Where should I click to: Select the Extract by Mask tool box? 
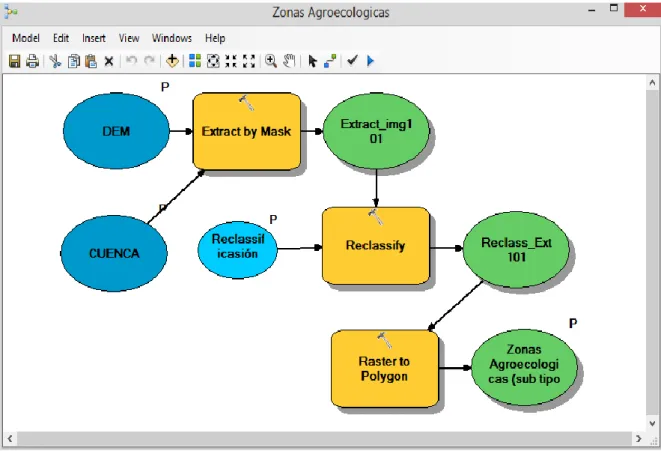[x=247, y=131]
